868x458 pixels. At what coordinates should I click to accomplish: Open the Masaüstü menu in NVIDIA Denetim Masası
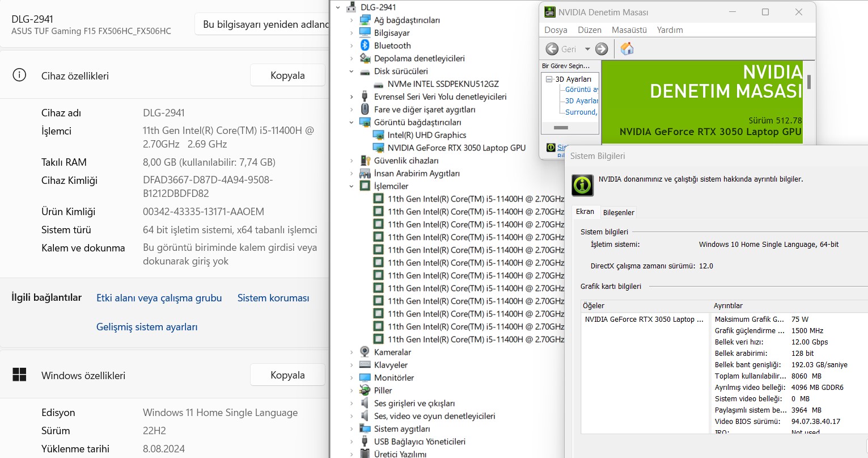(x=629, y=30)
